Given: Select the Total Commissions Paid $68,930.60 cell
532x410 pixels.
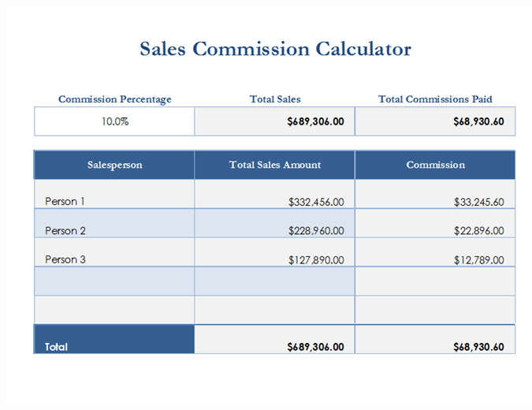Looking at the screenshot, I should click(435, 122).
